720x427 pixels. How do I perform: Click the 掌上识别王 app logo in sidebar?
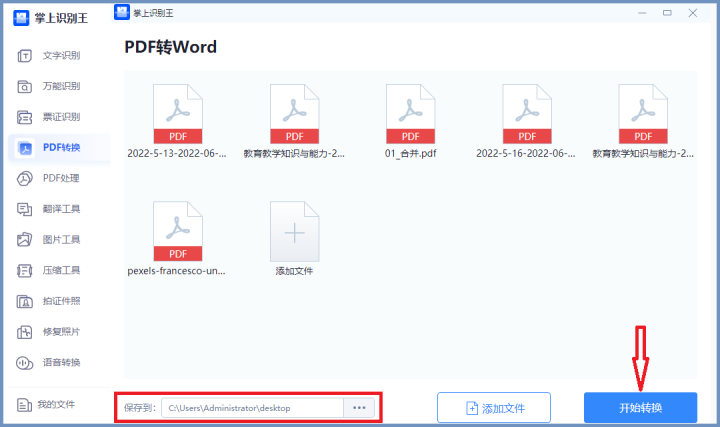[x=21, y=18]
